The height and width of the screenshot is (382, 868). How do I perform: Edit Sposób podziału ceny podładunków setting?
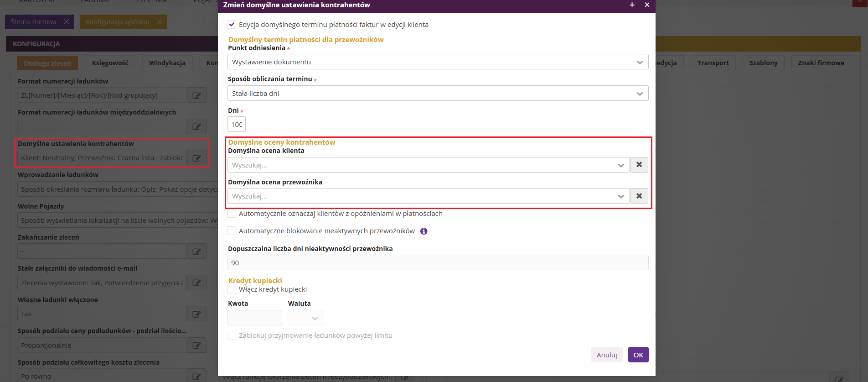click(x=196, y=345)
